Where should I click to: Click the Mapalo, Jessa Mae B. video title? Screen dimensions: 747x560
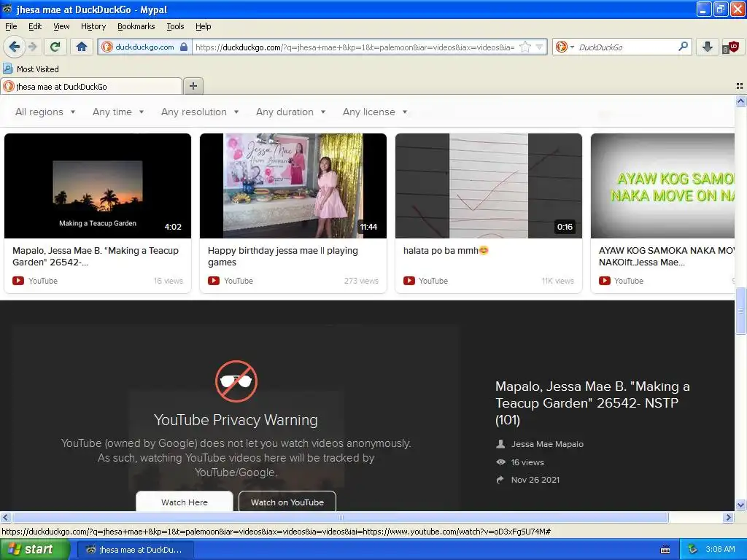(x=96, y=256)
